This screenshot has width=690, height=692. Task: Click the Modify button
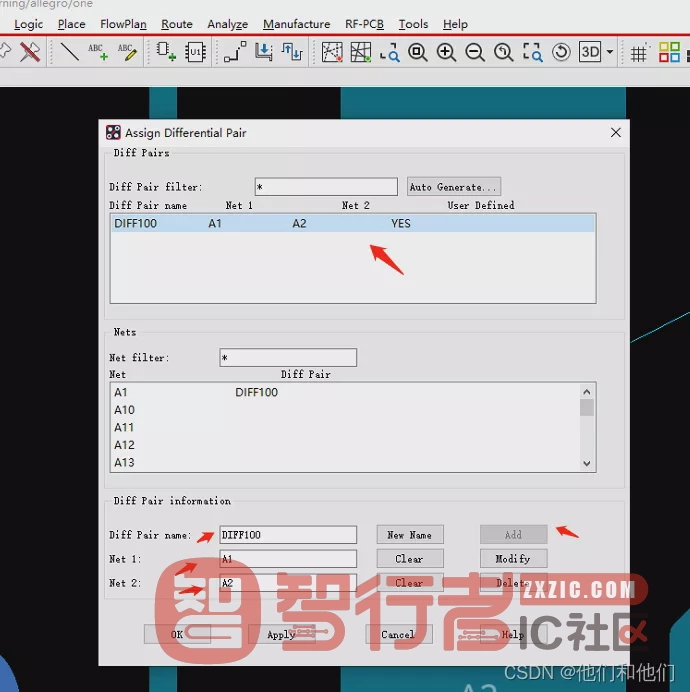(513, 558)
